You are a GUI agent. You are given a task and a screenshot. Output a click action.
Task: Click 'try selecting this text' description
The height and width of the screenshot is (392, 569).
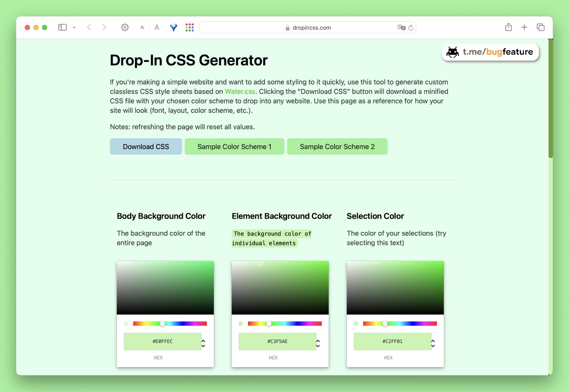pyautogui.click(x=397, y=238)
